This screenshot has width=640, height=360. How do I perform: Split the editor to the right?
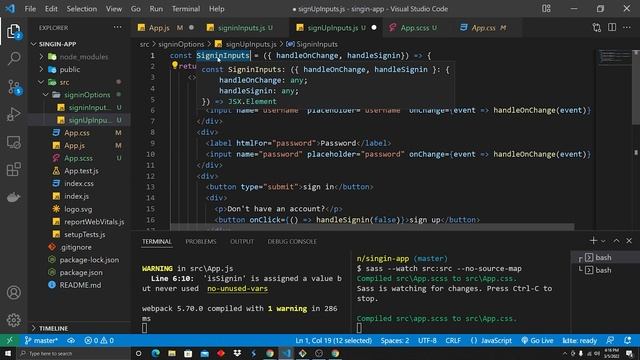tap(612, 27)
